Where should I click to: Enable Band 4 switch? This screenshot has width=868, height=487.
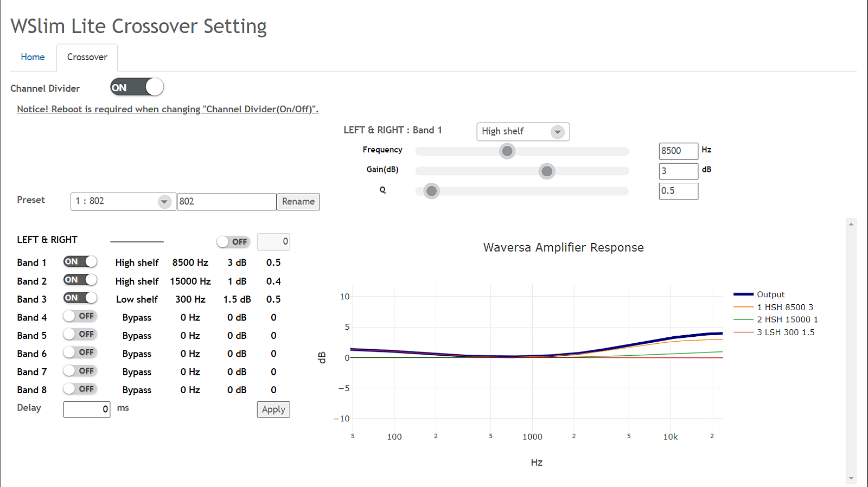point(80,316)
